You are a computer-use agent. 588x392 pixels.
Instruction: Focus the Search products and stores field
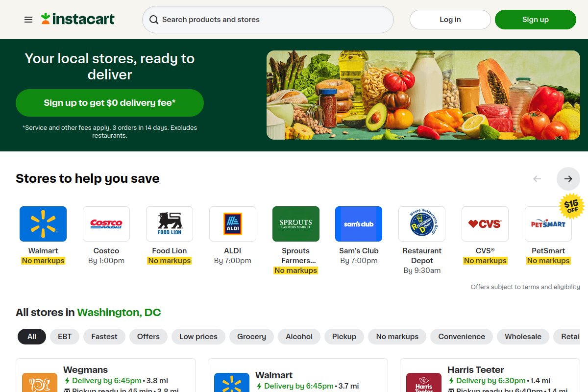pyautogui.click(x=268, y=20)
